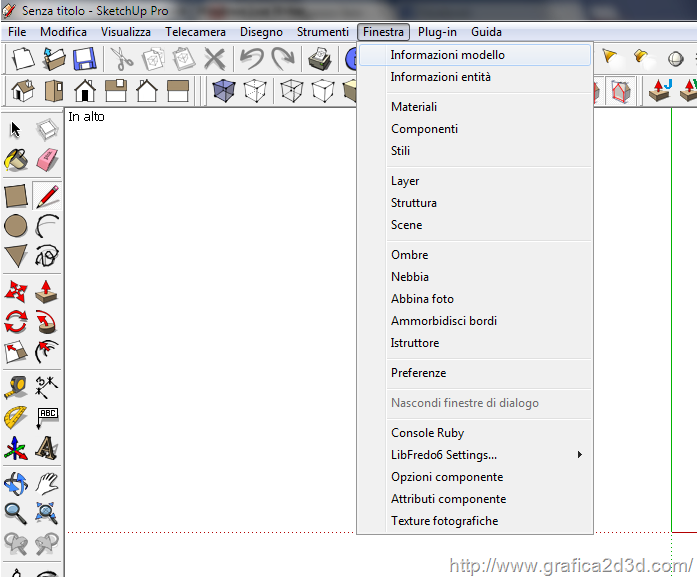Choose the 3D Text tool
Screen dimensions: 697x577
[47, 448]
